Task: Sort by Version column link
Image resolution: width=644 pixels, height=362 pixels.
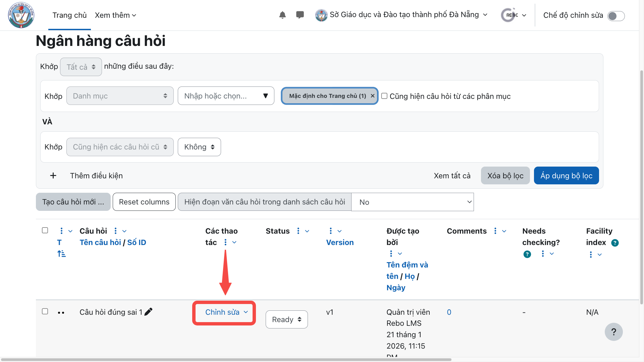Action: point(340,242)
